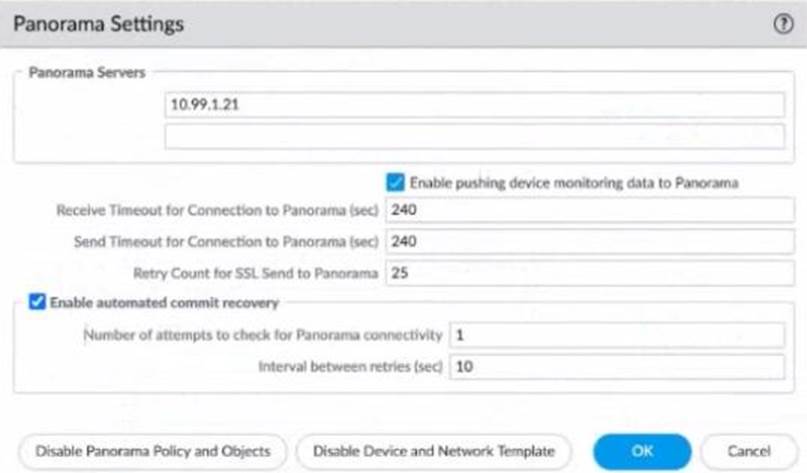The height and width of the screenshot is (473, 807).
Task: Select the Receive Timeout input box
Action: tap(584, 211)
